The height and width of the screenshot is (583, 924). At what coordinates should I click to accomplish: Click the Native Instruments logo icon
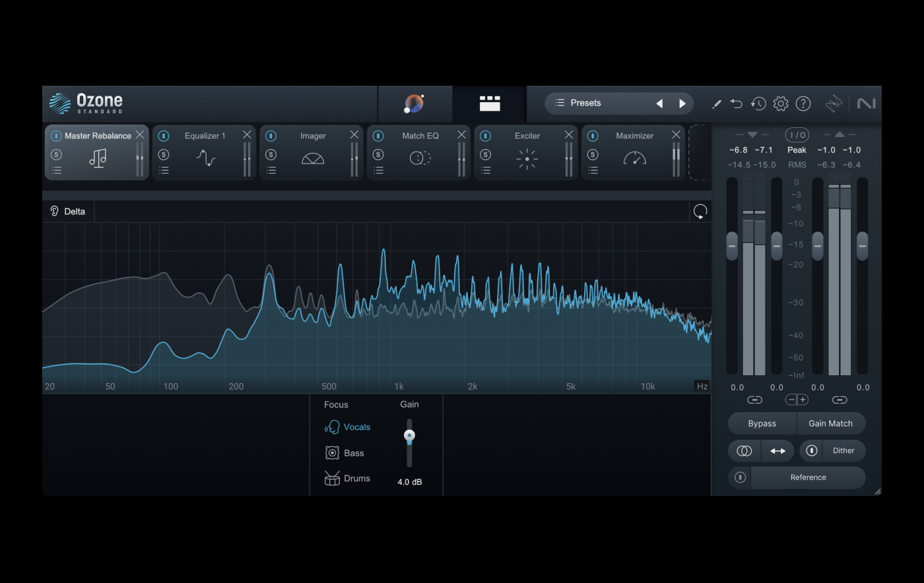click(867, 104)
